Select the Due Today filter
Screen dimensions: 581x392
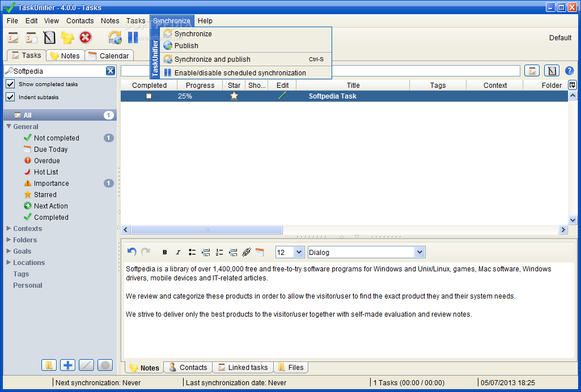(x=51, y=149)
